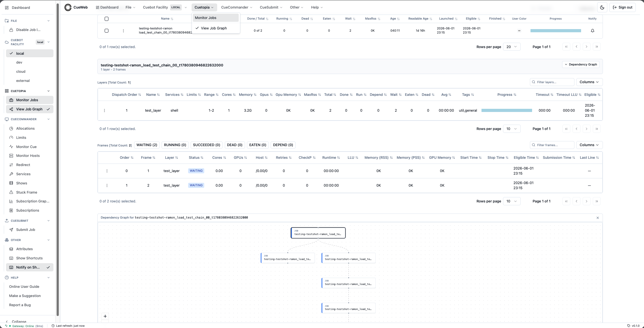The height and width of the screenshot is (328, 644).
Task: Expand Dependency Graph dropdown button
Action: (x=581, y=65)
